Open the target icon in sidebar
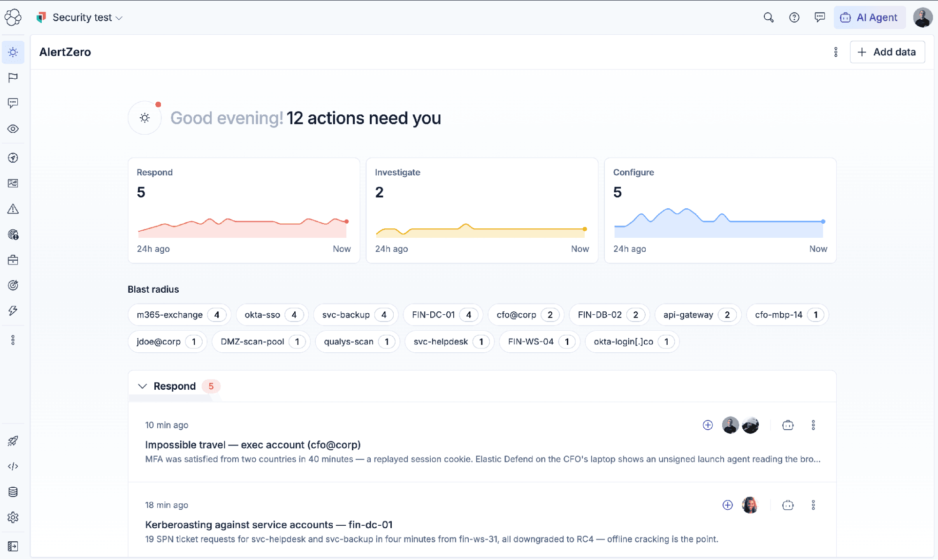Screen dimensions: 938x560 point(13,285)
